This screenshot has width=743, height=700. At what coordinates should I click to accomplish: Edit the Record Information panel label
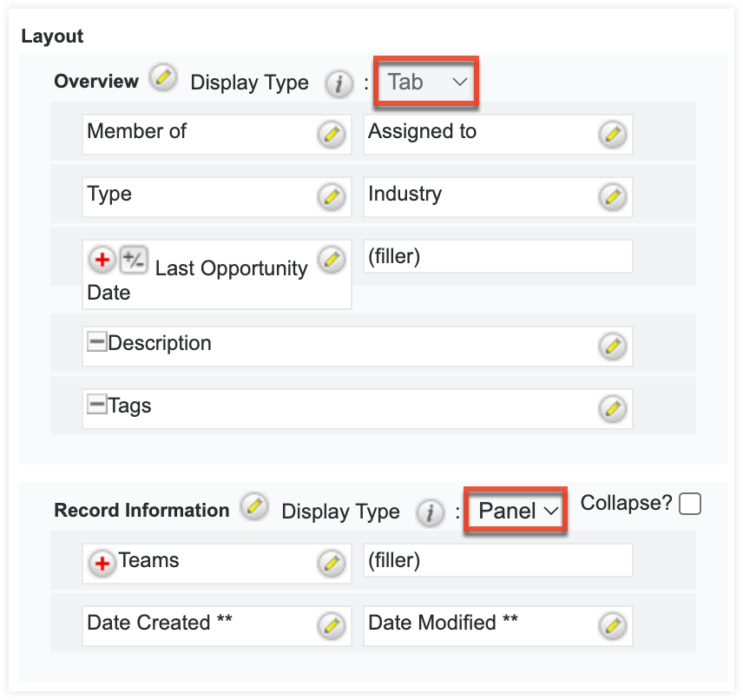pyautogui.click(x=254, y=506)
